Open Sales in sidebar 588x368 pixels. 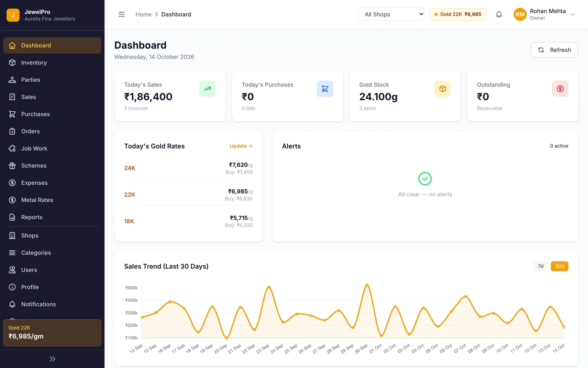click(52, 97)
